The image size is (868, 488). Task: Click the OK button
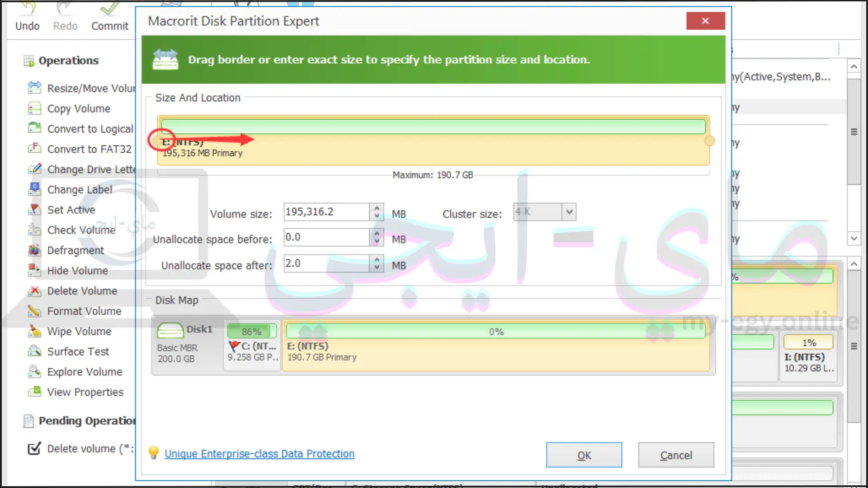tap(584, 455)
